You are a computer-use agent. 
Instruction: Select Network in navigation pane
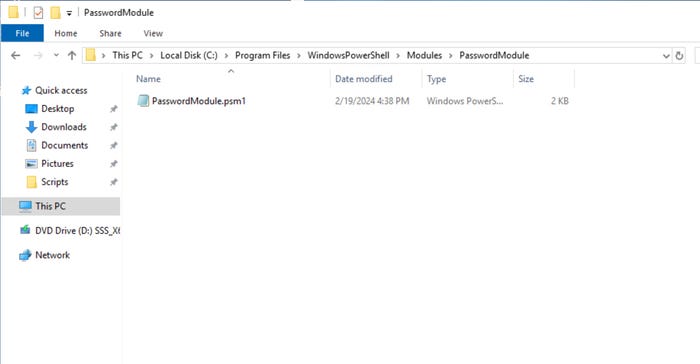(52, 255)
